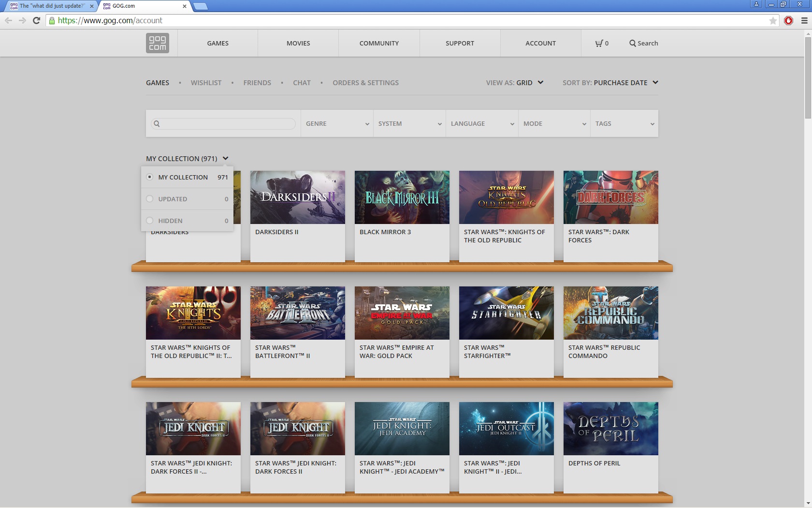Click the browser forward arrow
The height and width of the screenshot is (508, 812).
(22, 20)
